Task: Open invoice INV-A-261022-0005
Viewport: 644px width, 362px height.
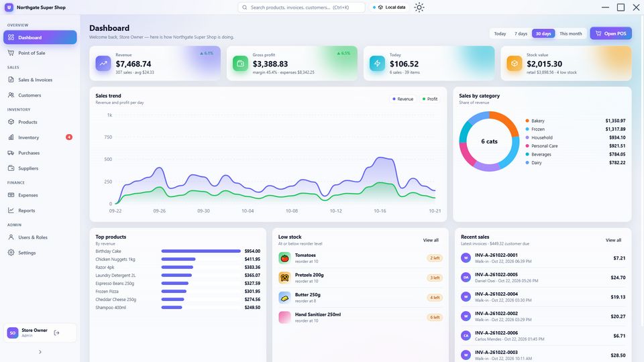Action: point(543,278)
